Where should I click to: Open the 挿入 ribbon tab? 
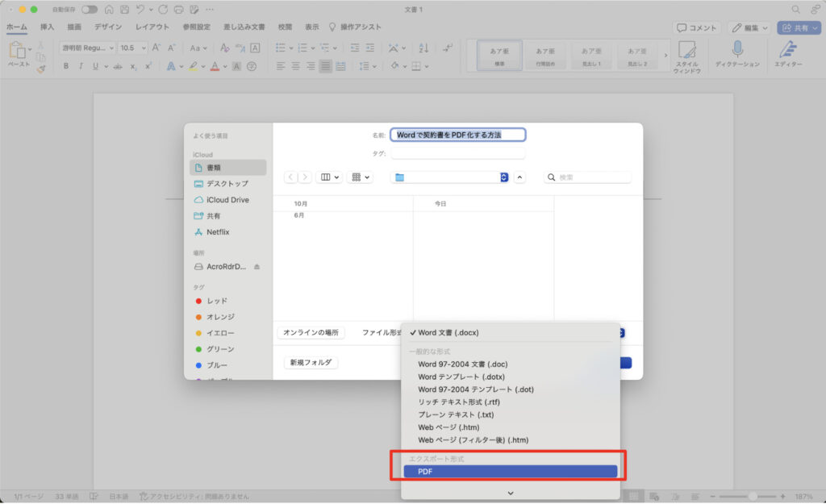point(47,27)
